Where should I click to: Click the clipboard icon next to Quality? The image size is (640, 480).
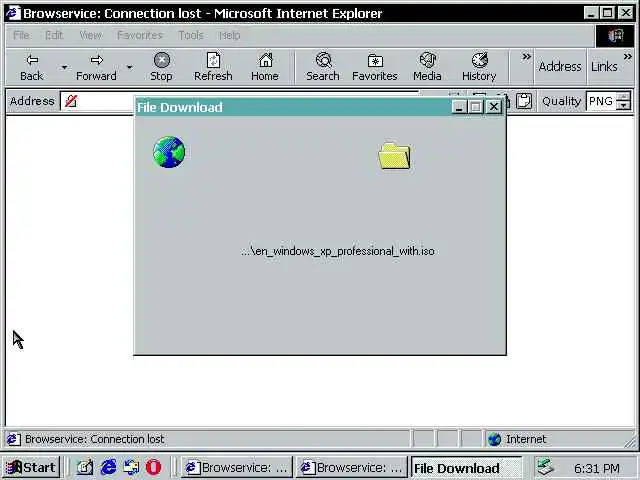pyautogui.click(x=524, y=101)
